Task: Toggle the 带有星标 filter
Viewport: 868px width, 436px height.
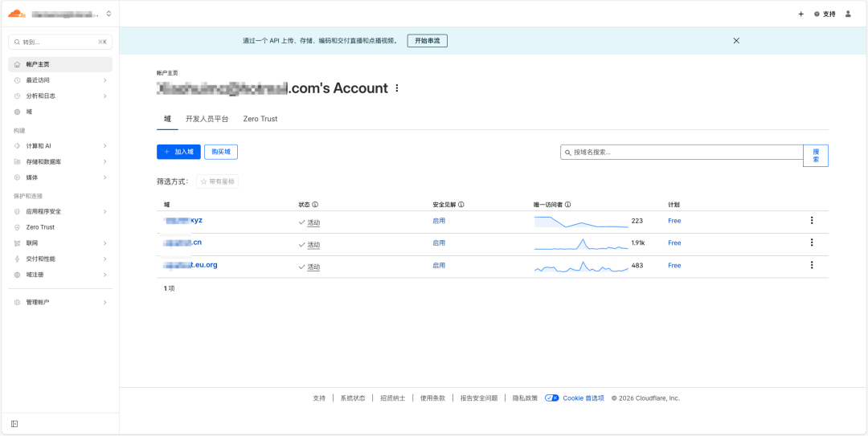Action: point(218,181)
